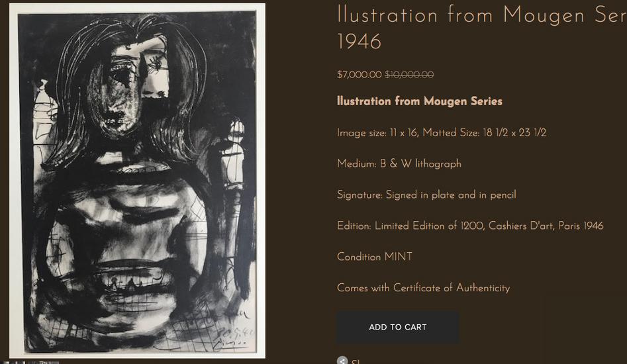Click the Certificate of Authenticity line

tap(423, 288)
